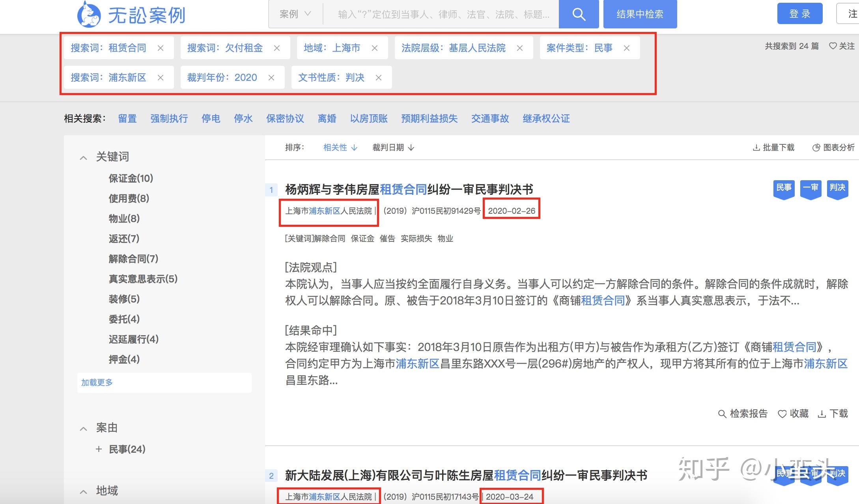Remove the 地域:上海市 filter
Viewport: 859px width, 504px height.
375,48
